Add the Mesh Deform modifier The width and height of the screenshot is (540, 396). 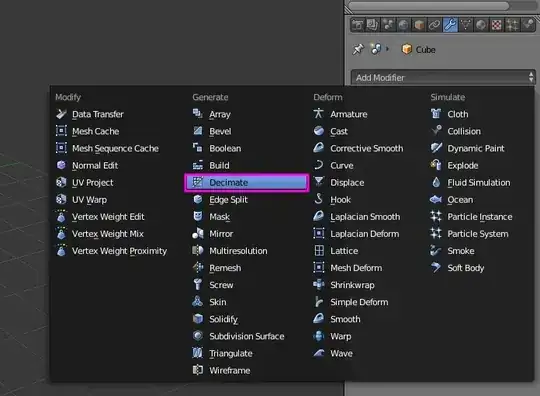(348, 268)
